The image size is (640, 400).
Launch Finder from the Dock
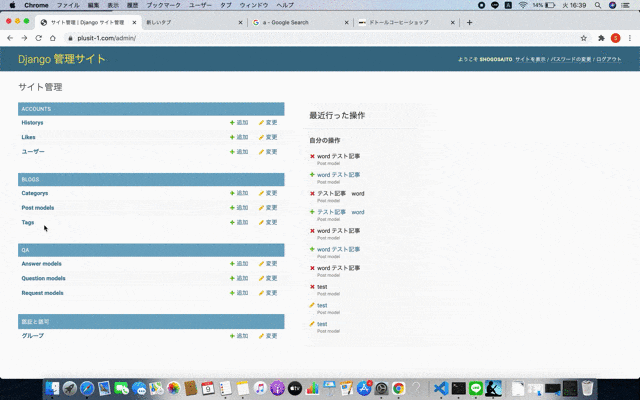[x=52, y=388]
